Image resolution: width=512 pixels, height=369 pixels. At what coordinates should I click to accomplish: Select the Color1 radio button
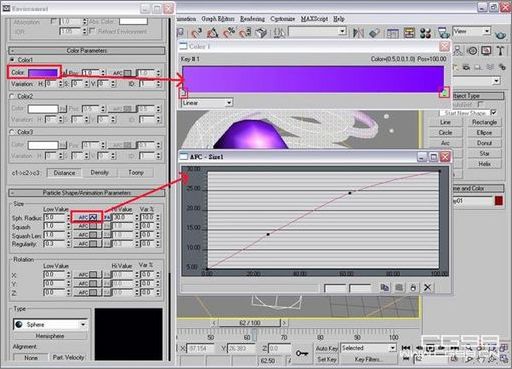[13, 60]
